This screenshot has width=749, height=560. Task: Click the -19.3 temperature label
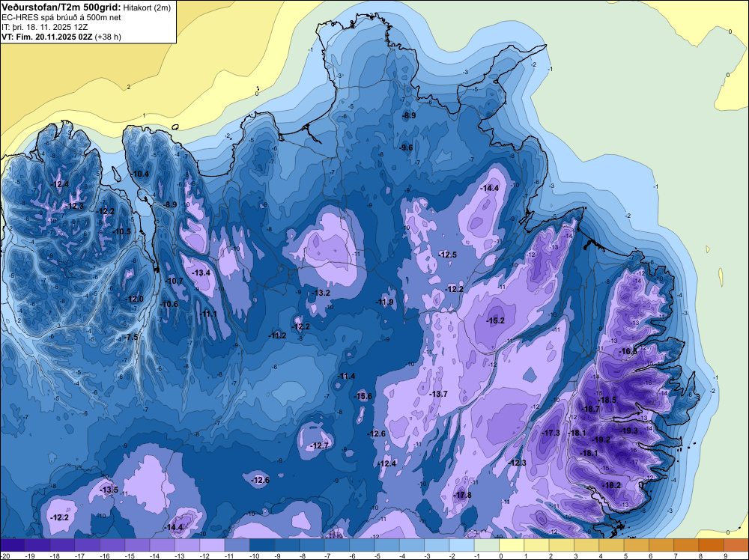click(x=628, y=430)
